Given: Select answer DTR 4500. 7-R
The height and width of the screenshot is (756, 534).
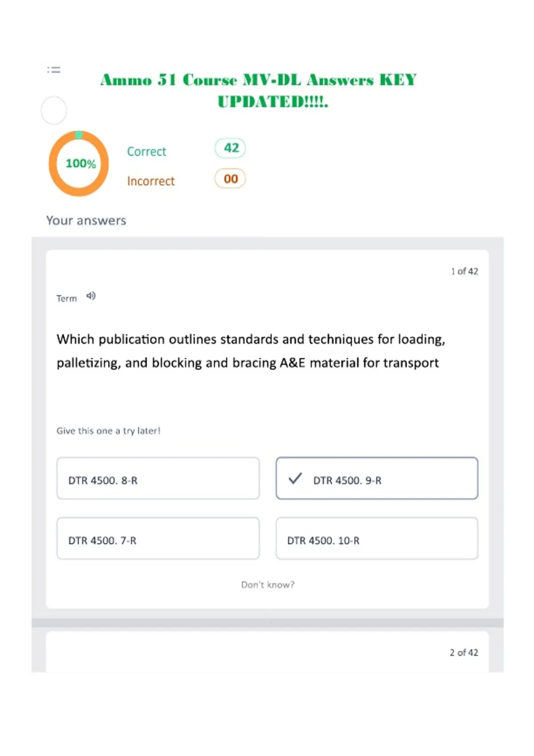Looking at the screenshot, I should [158, 539].
